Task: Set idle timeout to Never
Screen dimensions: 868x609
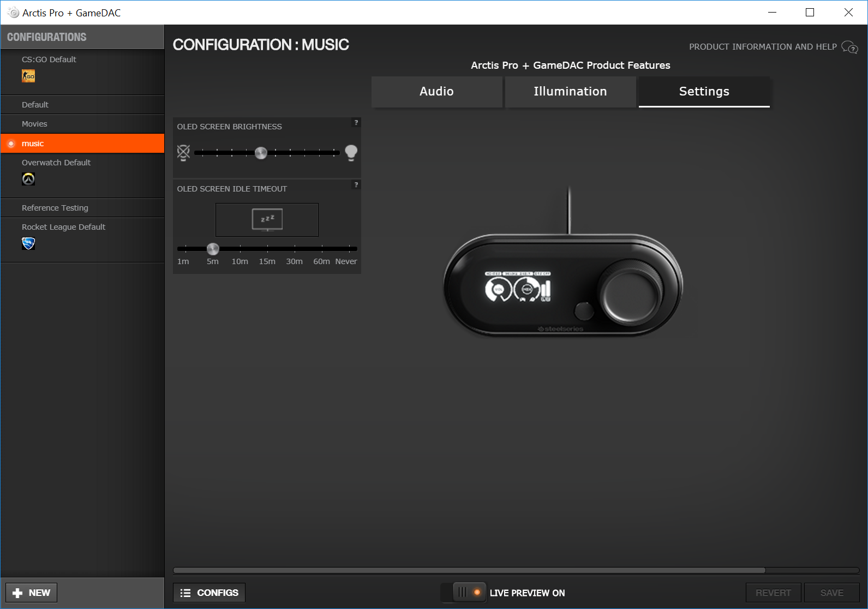Action: (x=346, y=261)
